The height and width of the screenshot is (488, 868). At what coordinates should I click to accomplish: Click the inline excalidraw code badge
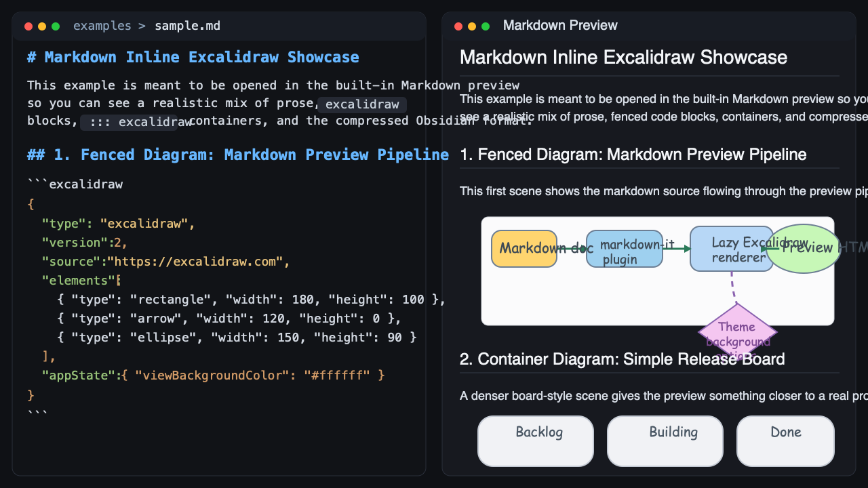362,104
